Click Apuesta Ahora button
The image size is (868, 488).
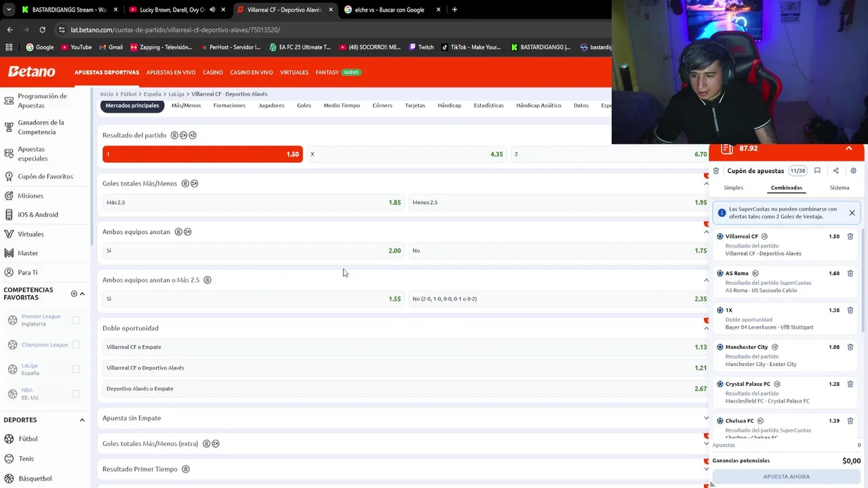[x=787, y=476]
